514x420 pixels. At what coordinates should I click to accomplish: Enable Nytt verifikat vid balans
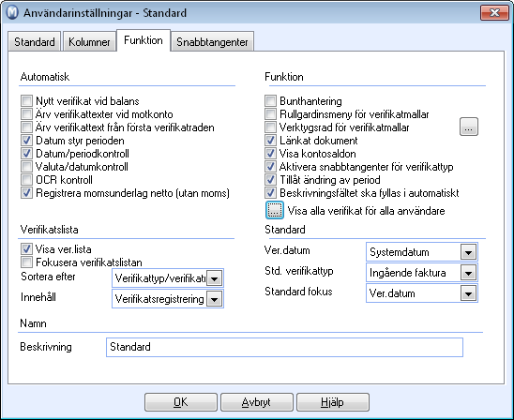[26, 101]
